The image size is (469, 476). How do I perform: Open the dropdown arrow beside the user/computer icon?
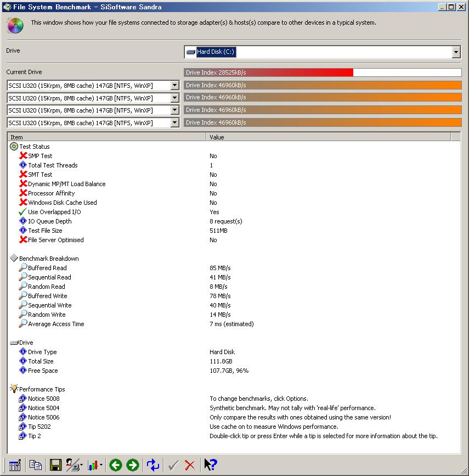click(x=81, y=465)
